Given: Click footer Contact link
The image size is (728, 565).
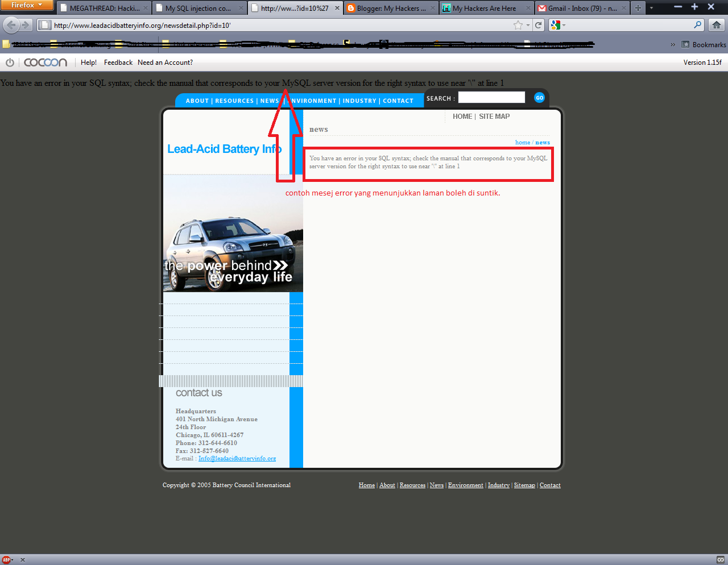Looking at the screenshot, I should click(x=550, y=485).
